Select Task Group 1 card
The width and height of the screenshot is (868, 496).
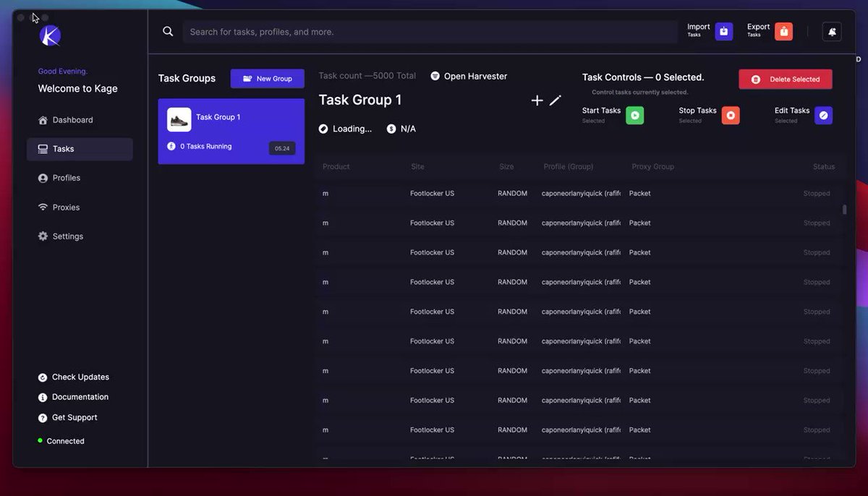231,132
